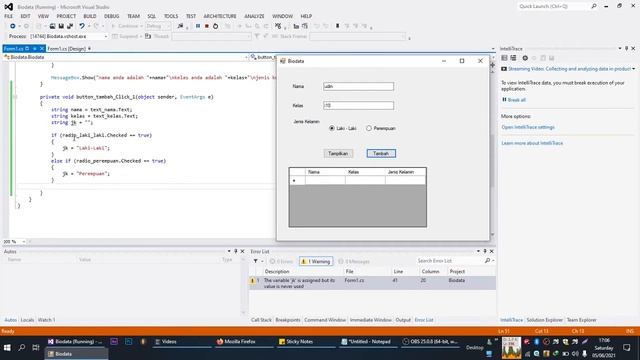Viewport: 640px width, 360px height.
Task: Click the Navigate Backward toolbar icon
Action: click(13, 26)
